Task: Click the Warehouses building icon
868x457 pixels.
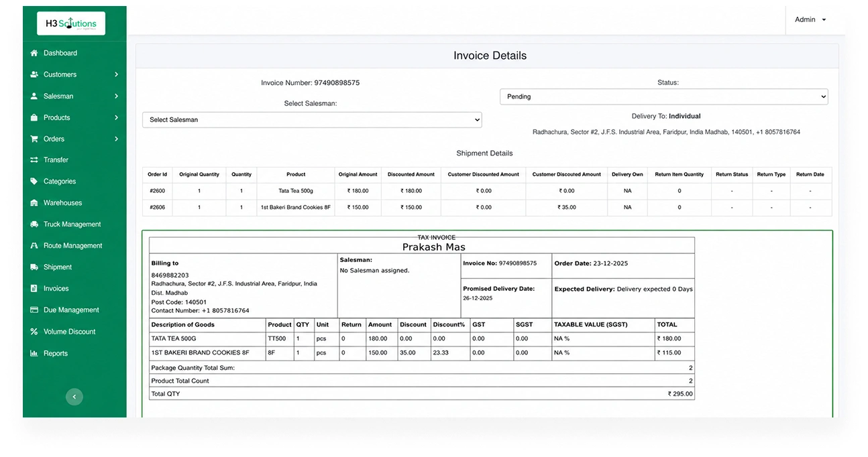Action: pos(34,203)
